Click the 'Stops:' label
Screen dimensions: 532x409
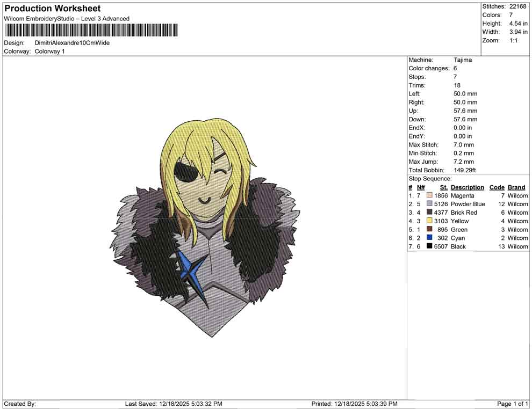417,77
